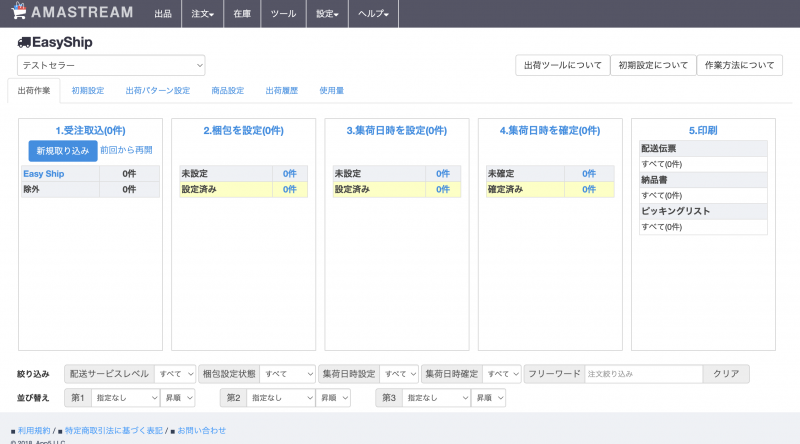Screen dimensions: 800x444
Task: Open the 第3 sort field dropdown
Action: click(x=437, y=398)
